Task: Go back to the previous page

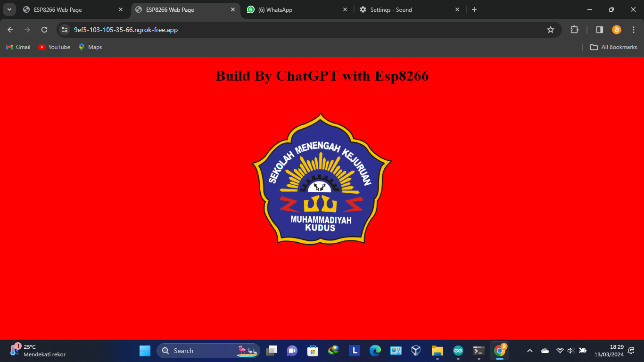Action: point(10,30)
